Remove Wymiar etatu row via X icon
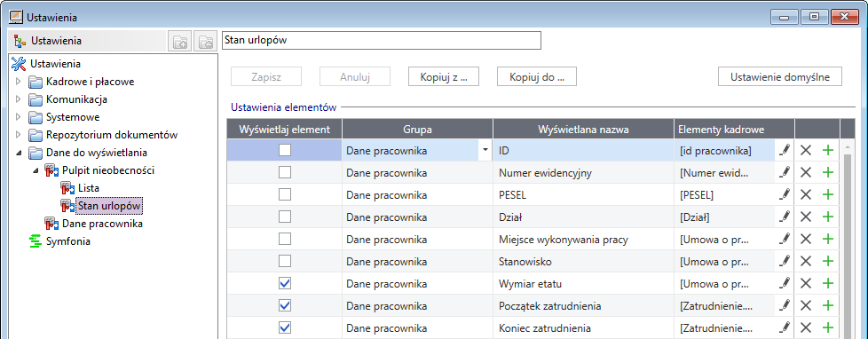Image resolution: width=868 pixels, height=339 pixels. pos(806,283)
